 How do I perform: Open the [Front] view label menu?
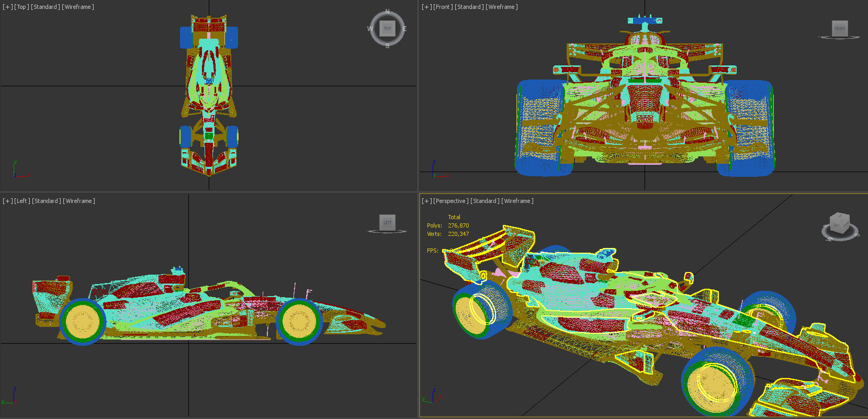(x=443, y=7)
